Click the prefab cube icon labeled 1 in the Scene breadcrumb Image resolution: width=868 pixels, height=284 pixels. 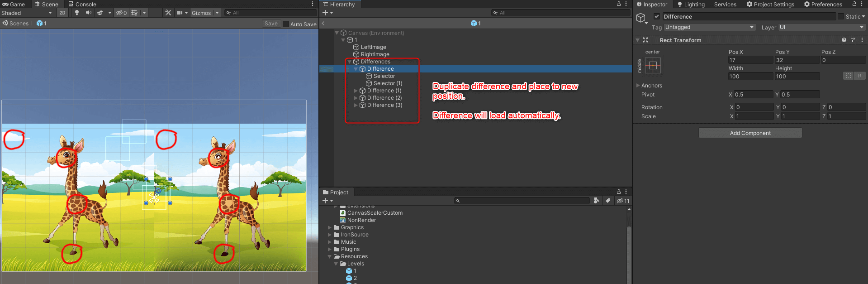(x=40, y=23)
